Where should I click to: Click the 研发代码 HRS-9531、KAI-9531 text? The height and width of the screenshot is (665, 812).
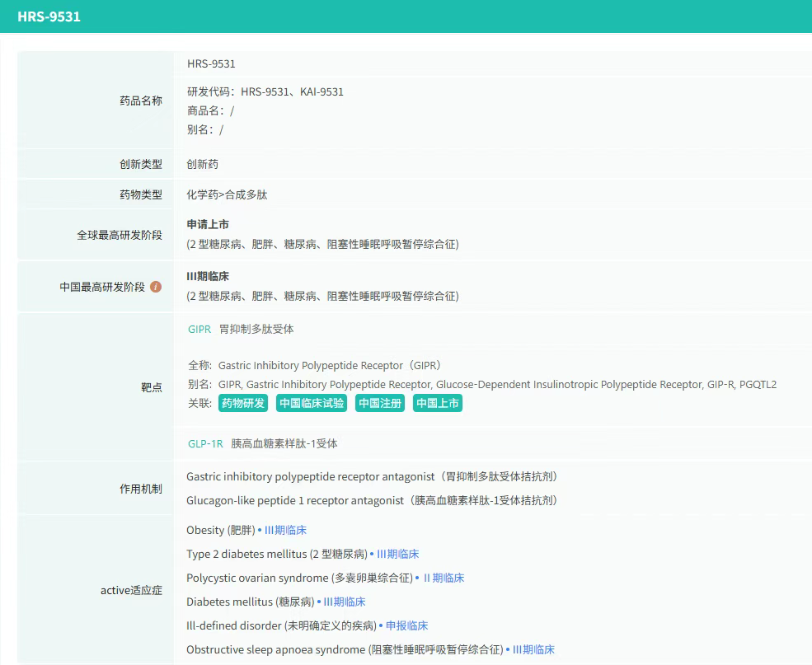point(265,91)
